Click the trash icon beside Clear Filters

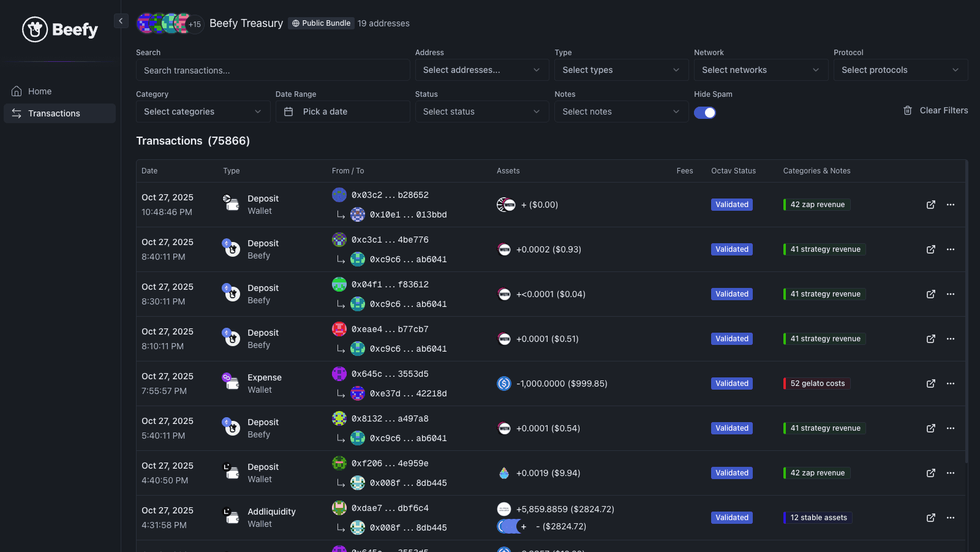[x=907, y=110]
